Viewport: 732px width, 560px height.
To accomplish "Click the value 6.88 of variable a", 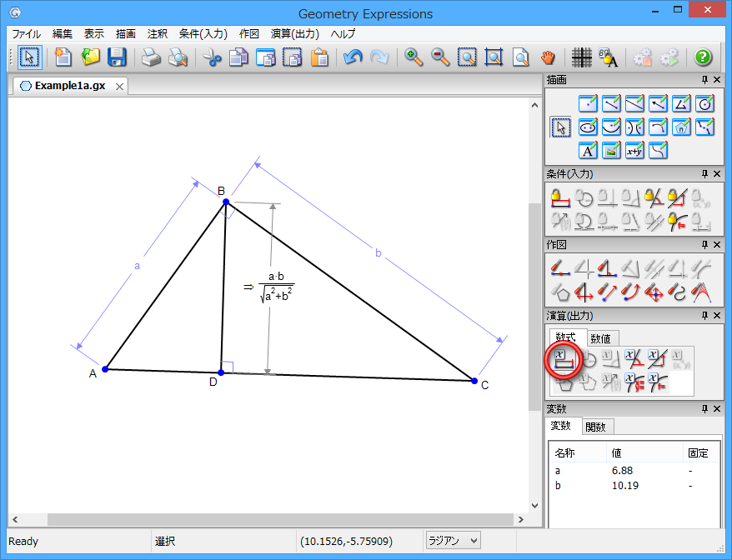I will (x=623, y=471).
